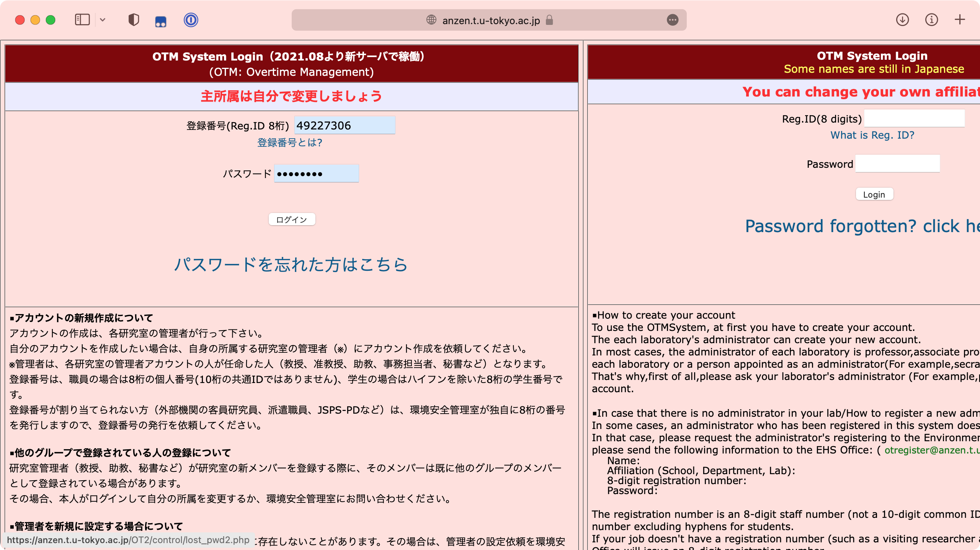Open the 1Password extension icon
The height and width of the screenshot is (550, 980).
(191, 20)
